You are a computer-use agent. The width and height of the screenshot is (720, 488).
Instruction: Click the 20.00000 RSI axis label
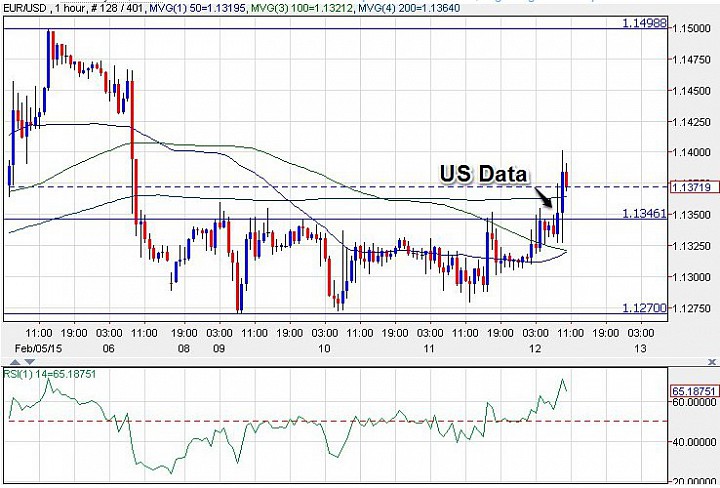[x=694, y=482]
